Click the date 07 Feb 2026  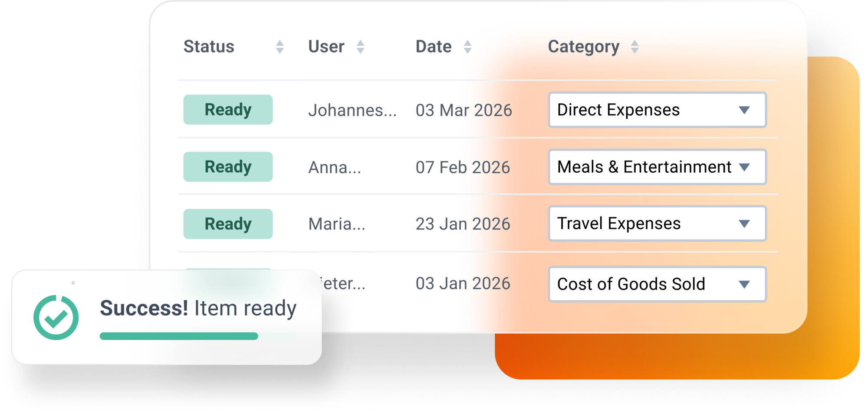click(x=463, y=168)
